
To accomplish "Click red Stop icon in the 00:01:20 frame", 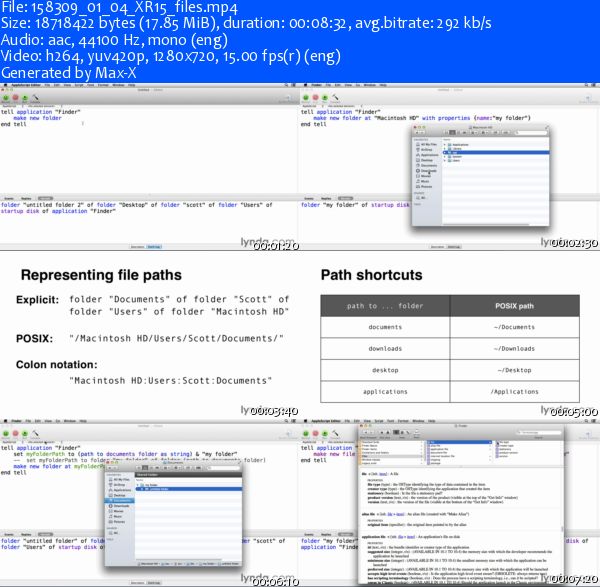I will click(15, 98).
